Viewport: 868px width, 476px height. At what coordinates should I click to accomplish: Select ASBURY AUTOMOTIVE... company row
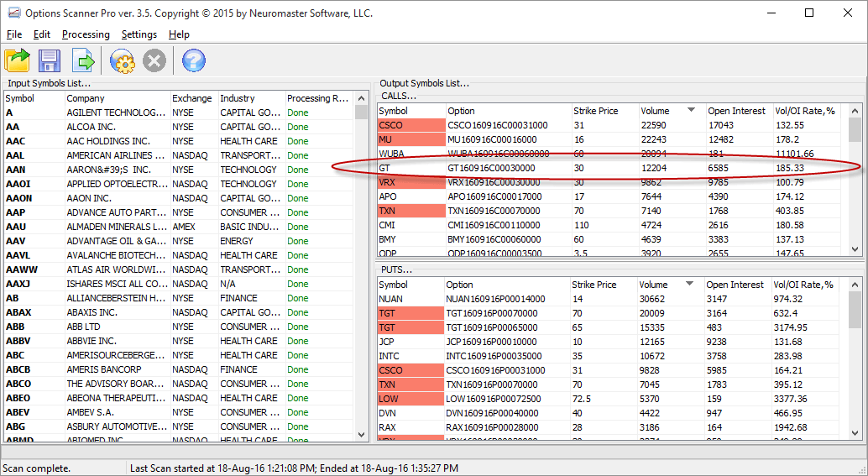[179, 426]
